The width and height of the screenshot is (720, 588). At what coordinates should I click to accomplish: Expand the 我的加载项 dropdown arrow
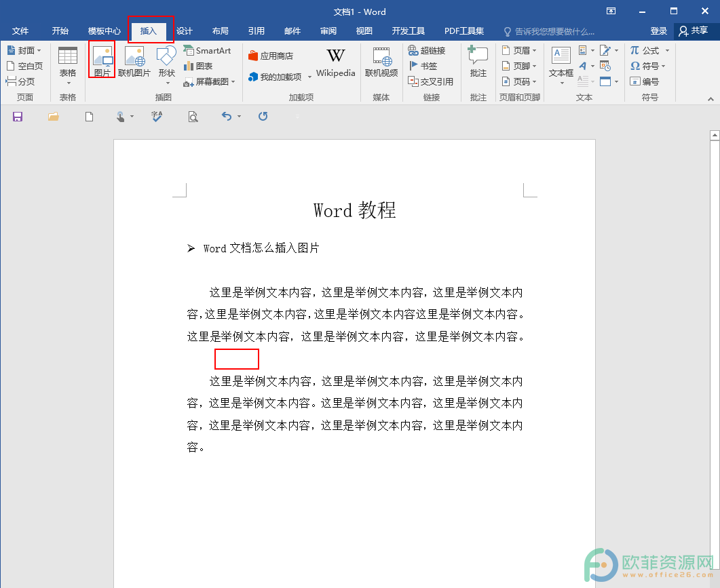309,77
